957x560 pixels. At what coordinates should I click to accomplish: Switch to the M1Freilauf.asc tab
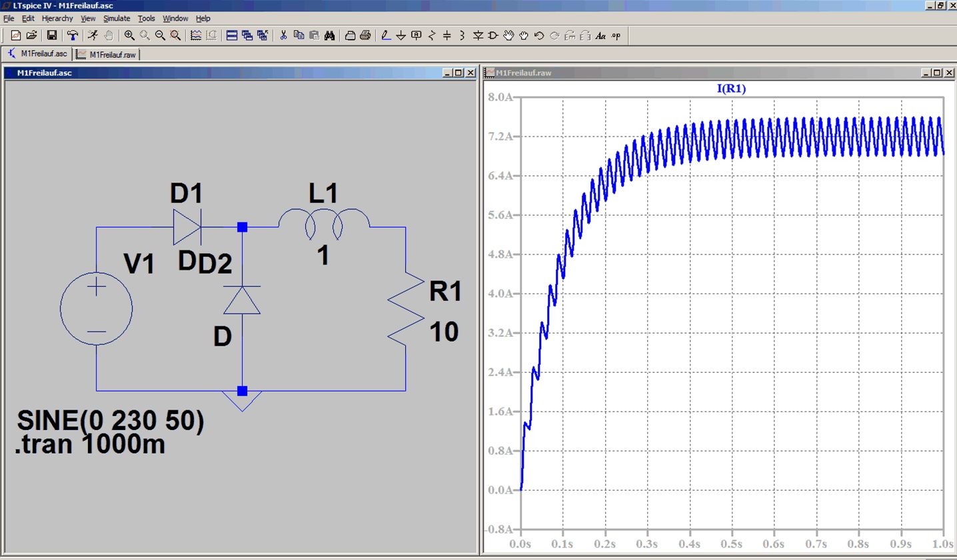tap(38, 54)
